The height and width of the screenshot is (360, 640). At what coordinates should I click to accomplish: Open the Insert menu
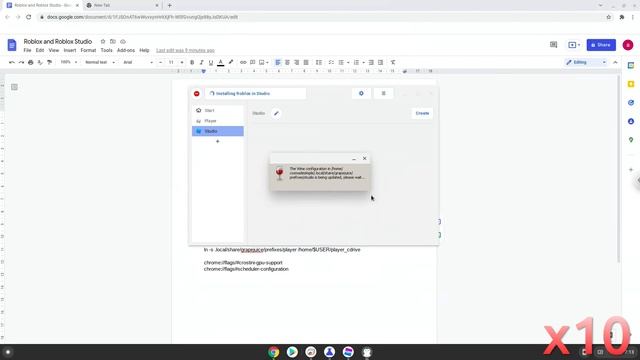coord(70,50)
